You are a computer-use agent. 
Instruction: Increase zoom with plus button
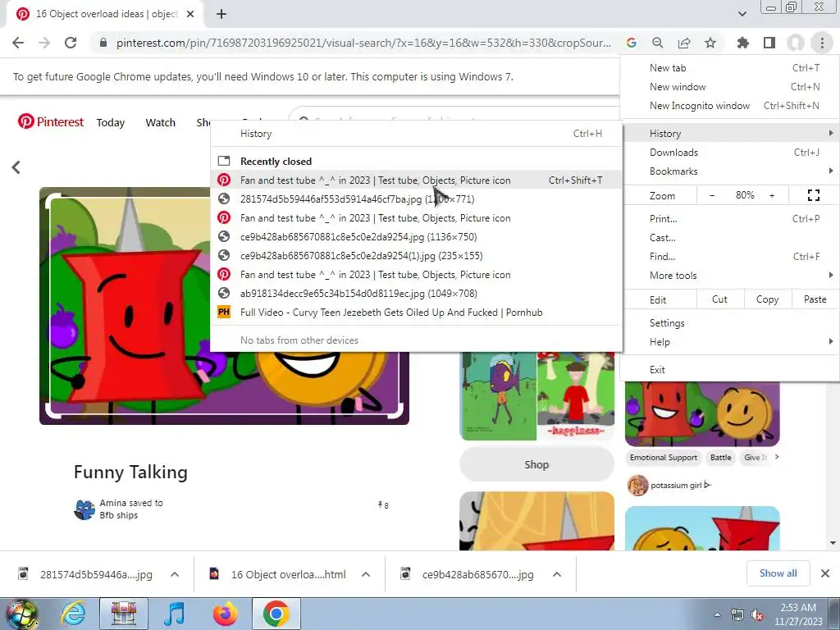click(x=772, y=195)
